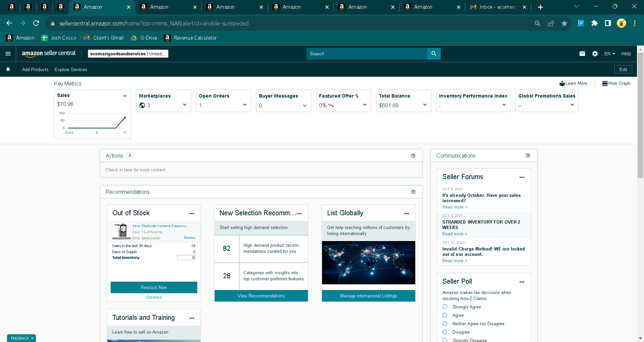
Task: Click the Edit button in the navigation bar
Action: (623, 69)
